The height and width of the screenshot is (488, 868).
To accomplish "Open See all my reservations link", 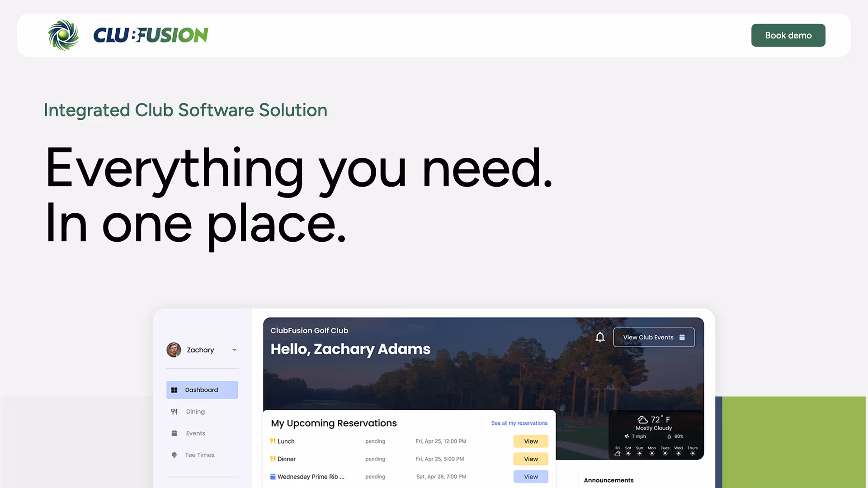I will [519, 423].
